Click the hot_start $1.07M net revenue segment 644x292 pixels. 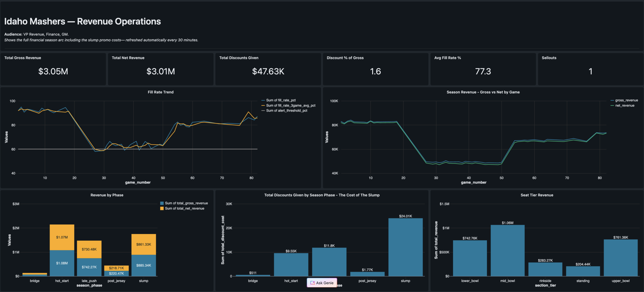coord(62,237)
